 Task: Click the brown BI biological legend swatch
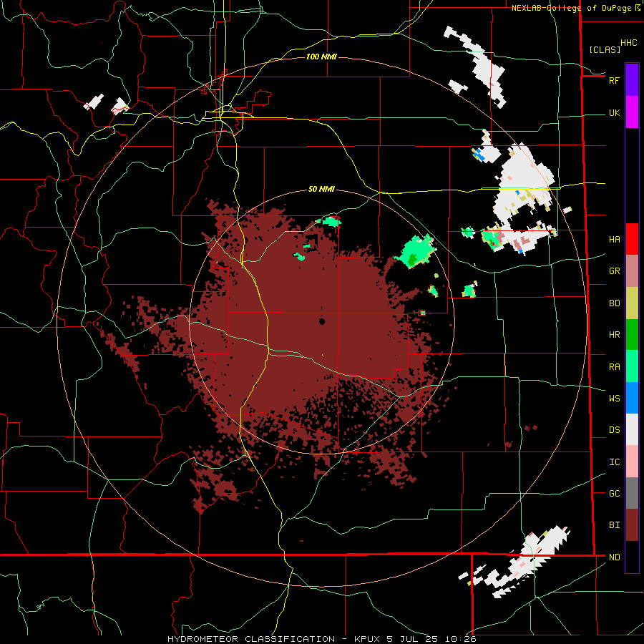(632, 525)
